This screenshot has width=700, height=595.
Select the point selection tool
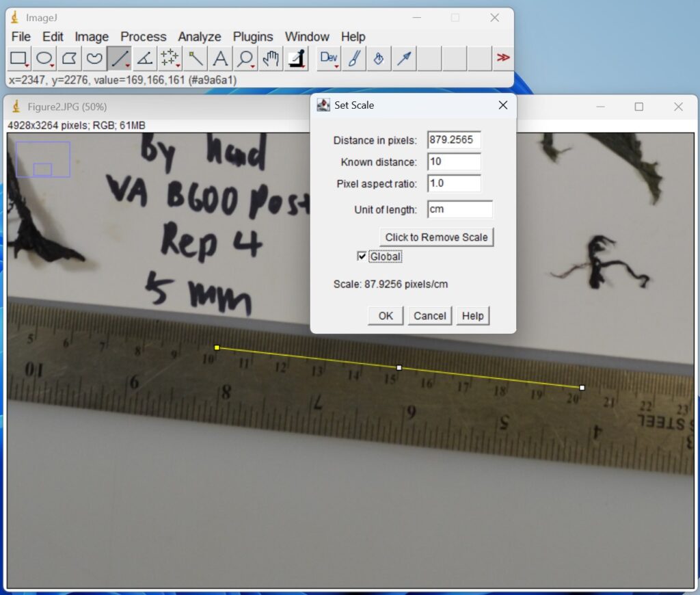coord(170,59)
